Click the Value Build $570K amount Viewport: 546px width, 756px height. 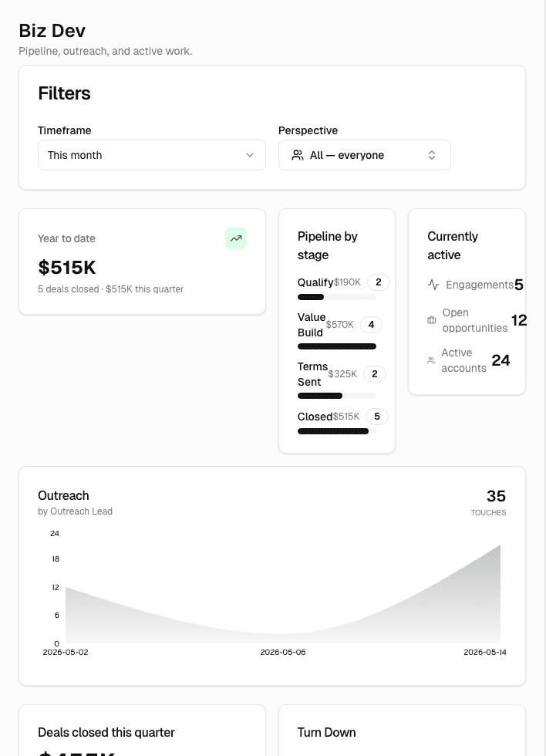click(x=340, y=325)
